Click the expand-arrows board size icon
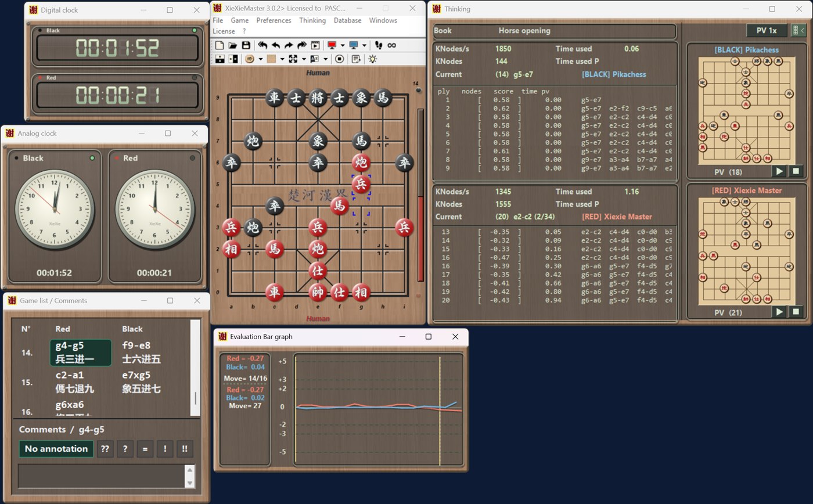This screenshot has width=813, height=504. 293,59
